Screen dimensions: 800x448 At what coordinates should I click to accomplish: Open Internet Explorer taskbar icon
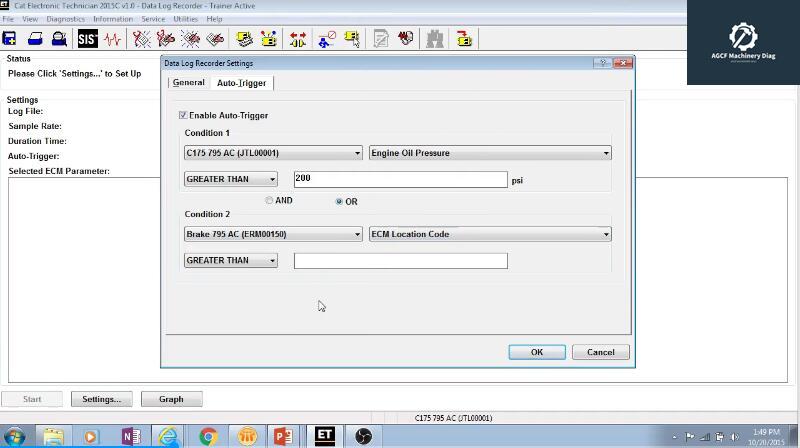168,437
